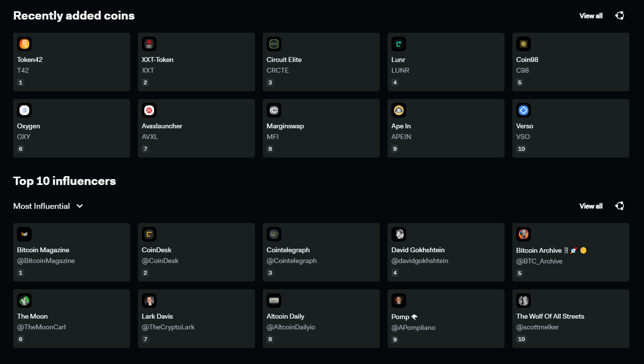Click the Cointelegraph avatar icon
This screenshot has height=364, width=644.
pos(274,234)
